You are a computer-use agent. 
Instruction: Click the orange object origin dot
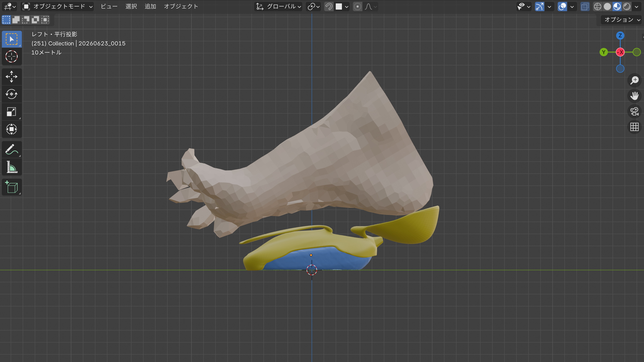(311, 255)
